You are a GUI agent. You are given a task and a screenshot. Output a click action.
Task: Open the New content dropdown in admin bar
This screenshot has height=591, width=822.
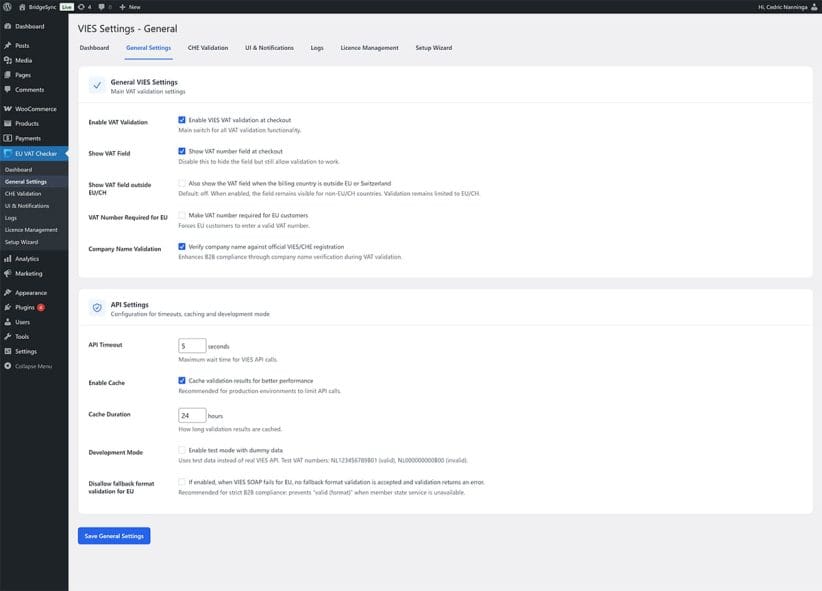tap(130, 6)
